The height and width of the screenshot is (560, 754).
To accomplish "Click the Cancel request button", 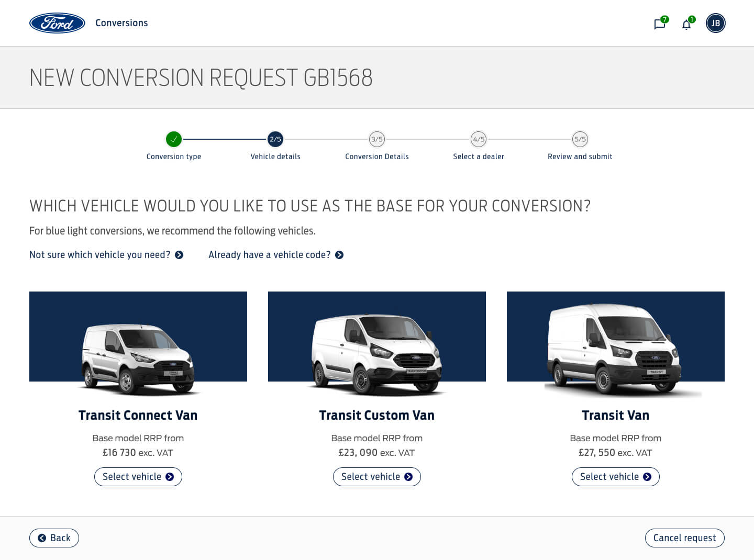I will tap(685, 538).
